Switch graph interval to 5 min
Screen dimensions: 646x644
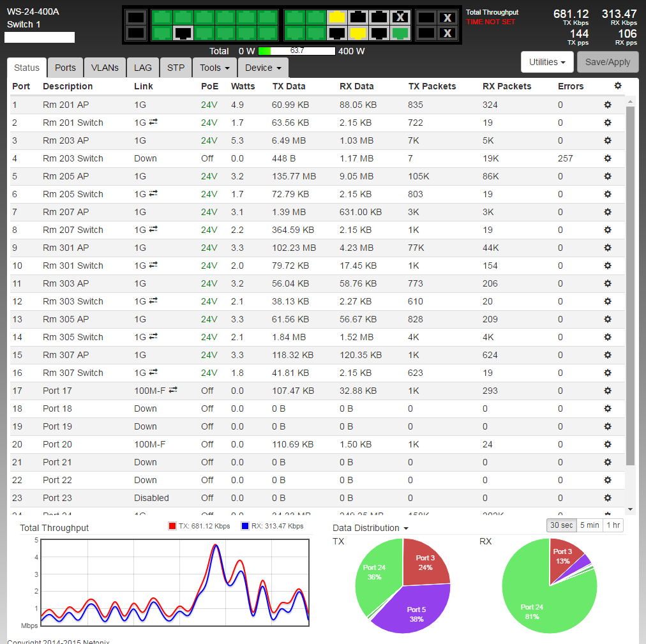point(589,525)
